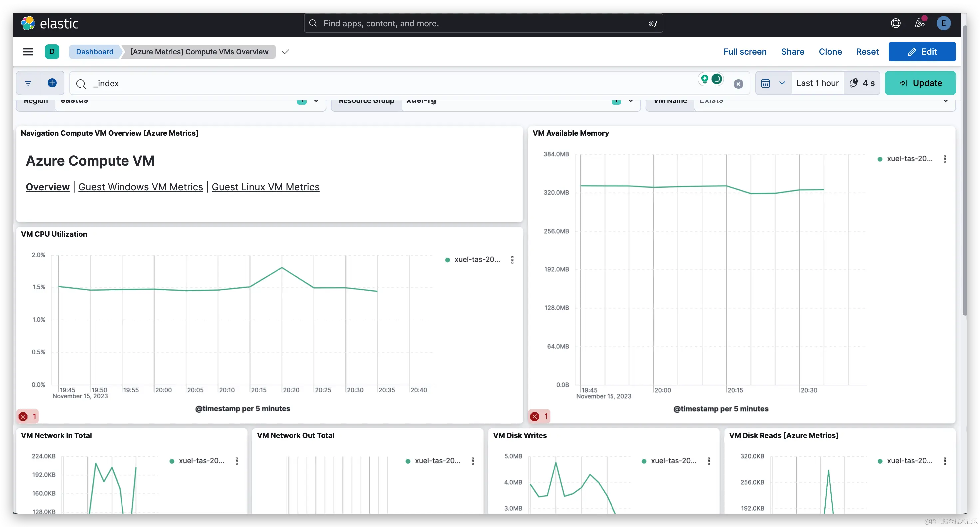Image resolution: width=980 pixels, height=527 pixels.
Task: Open the newsfeed notifications icon
Action: [x=920, y=24]
